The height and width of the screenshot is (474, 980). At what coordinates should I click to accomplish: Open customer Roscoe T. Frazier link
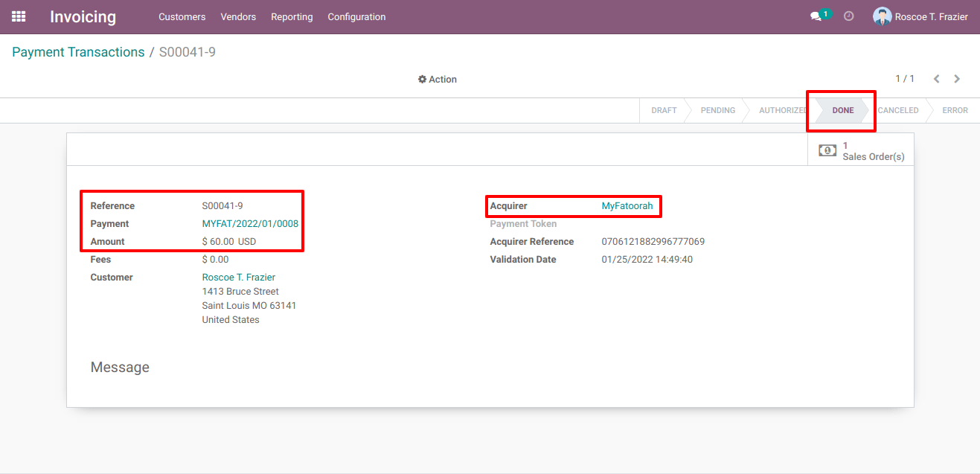tap(239, 278)
